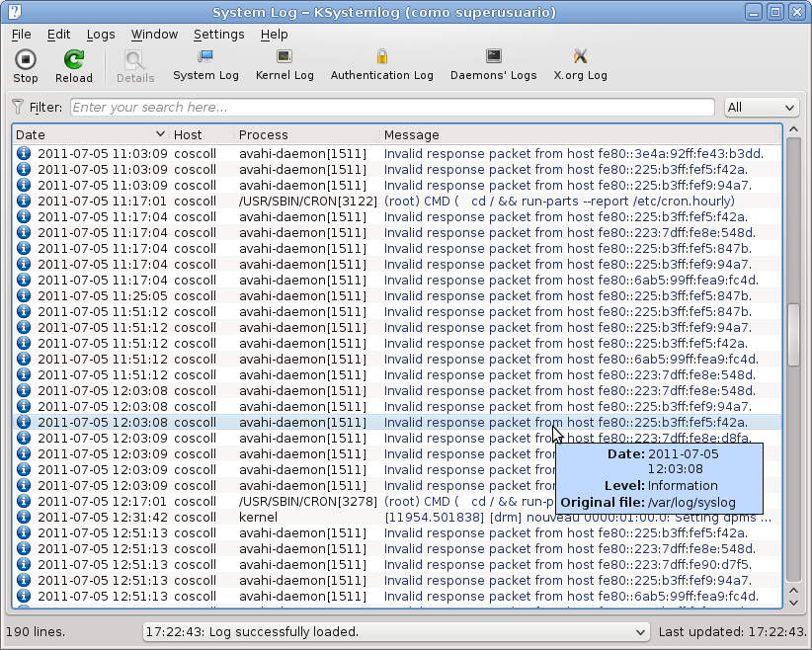This screenshot has width=812, height=650.
Task: Show the Daemons' Logs
Action: click(494, 57)
